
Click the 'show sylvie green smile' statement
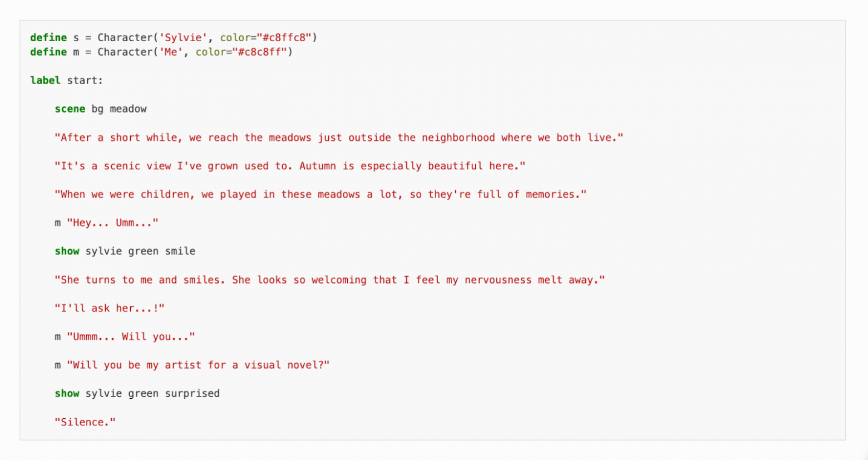tap(125, 251)
